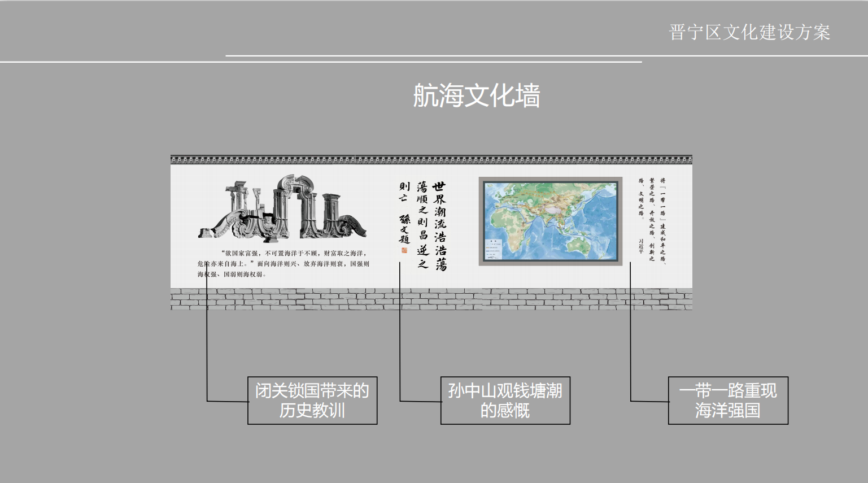Select the 孙文题 calligraphy signature
Viewport: 868px width, 483px height.
(404, 229)
